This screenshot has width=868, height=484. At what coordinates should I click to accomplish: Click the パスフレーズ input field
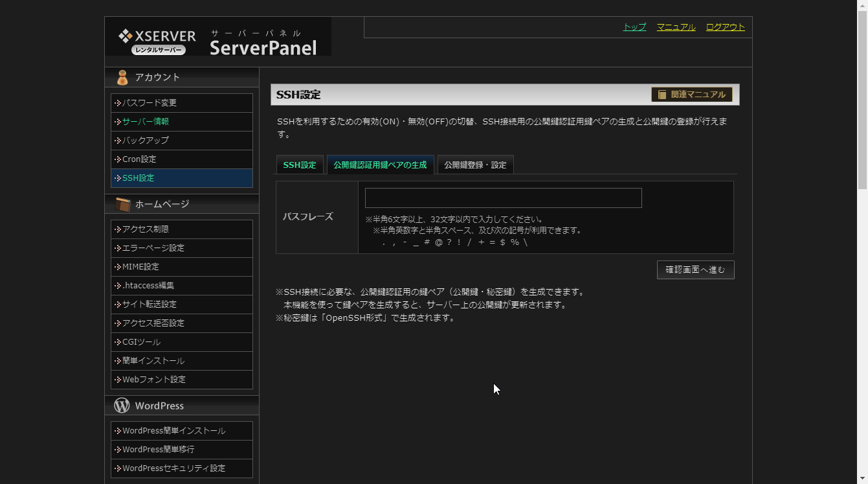point(503,198)
